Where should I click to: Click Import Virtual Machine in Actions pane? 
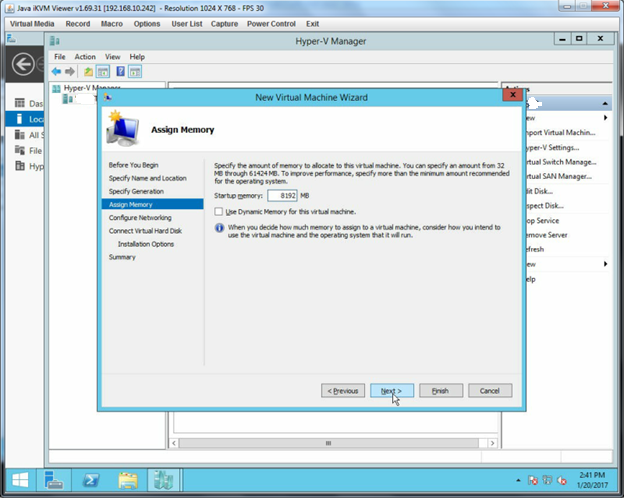[x=560, y=133]
